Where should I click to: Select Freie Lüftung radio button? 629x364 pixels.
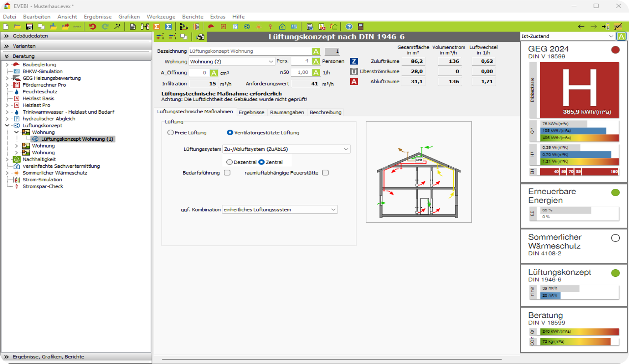171,132
